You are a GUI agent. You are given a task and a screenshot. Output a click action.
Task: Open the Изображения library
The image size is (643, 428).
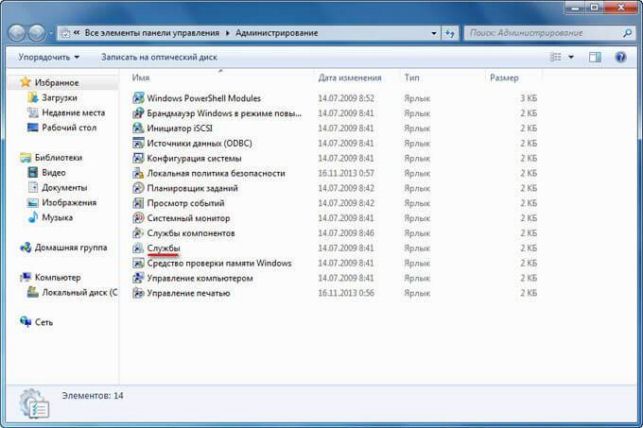coord(69,203)
